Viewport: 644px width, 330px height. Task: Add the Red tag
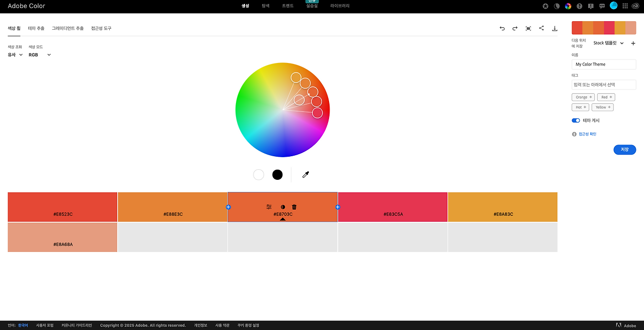pos(606,97)
